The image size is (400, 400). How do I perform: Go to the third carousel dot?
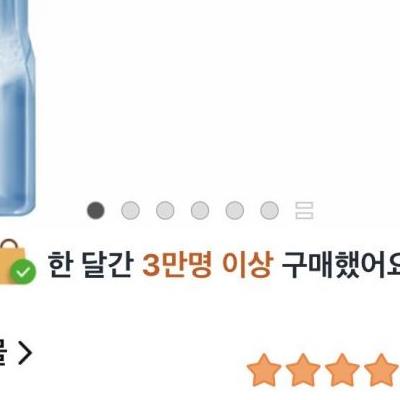pyautogui.click(x=165, y=211)
